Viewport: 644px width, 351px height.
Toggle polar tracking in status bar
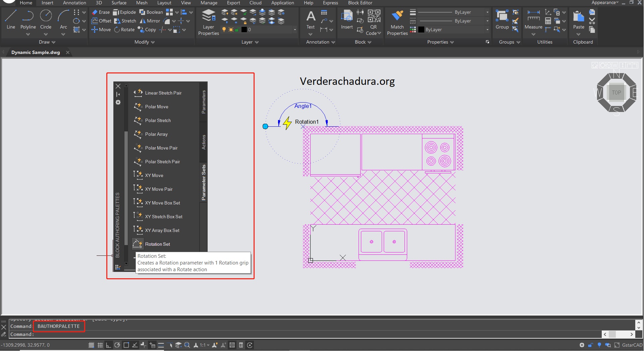(117, 345)
